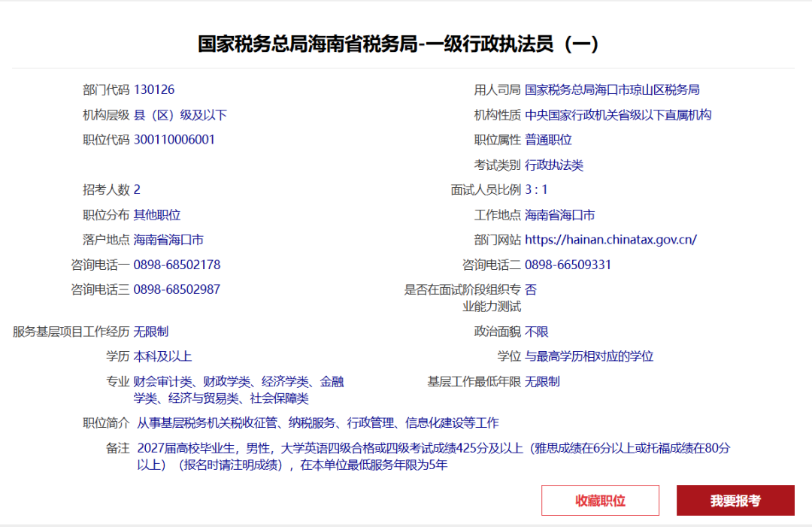
Task: Click the 县（区）级及以下 value
Action: 180,115
